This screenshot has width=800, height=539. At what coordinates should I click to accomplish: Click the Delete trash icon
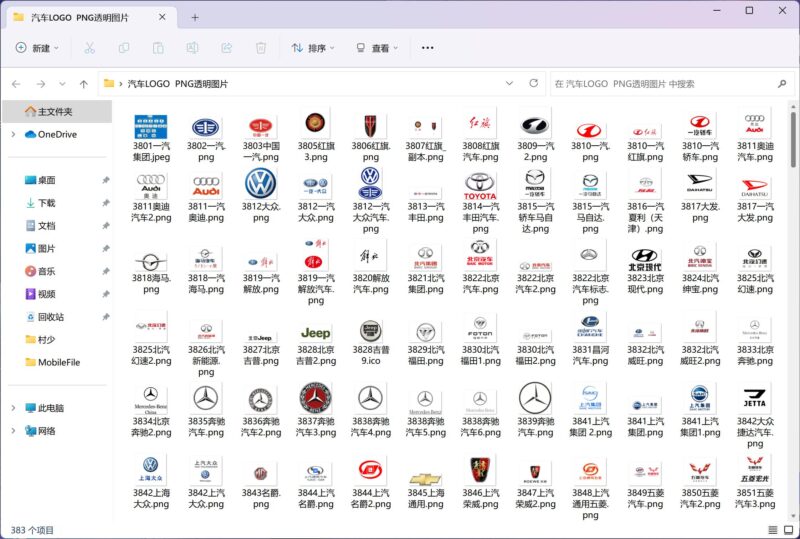coord(261,48)
